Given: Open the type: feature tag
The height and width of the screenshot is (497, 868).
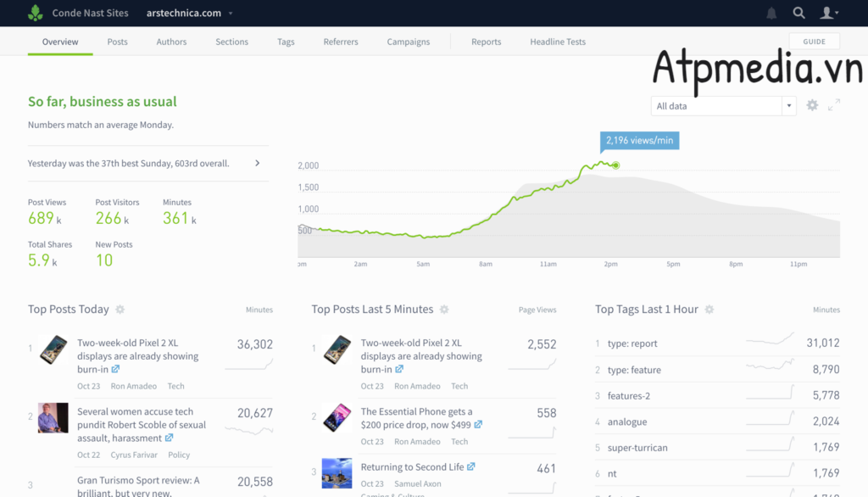Looking at the screenshot, I should [634, 370].
